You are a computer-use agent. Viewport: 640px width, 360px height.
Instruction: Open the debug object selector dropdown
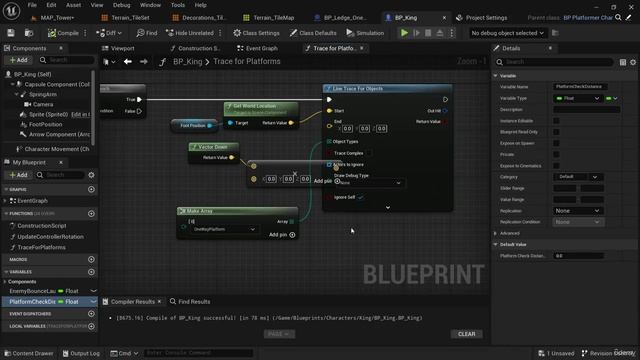507,33
